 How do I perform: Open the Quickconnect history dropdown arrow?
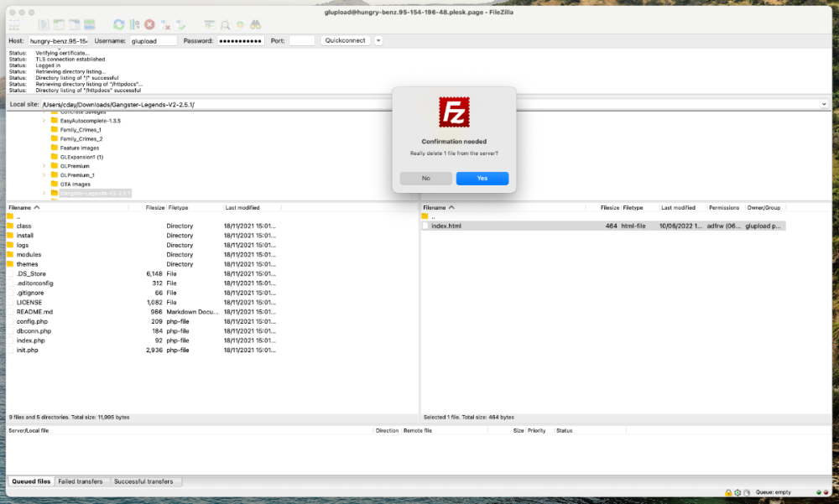378,40
